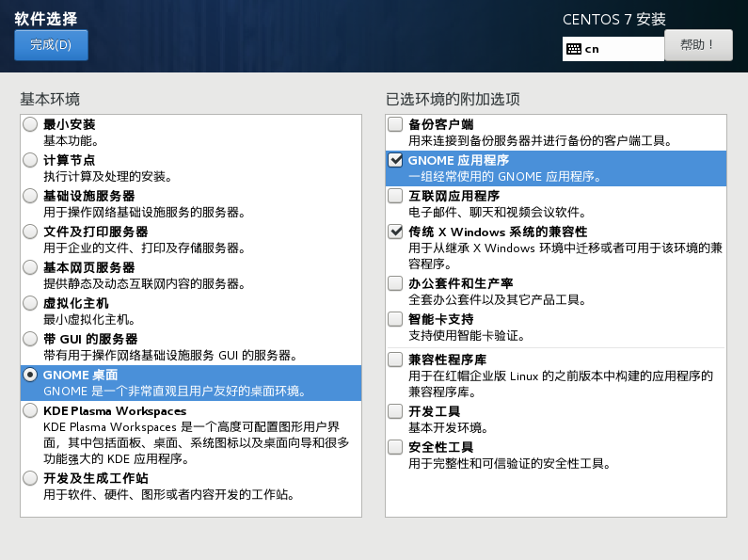Click the 基本环境 section heading

click(x=50, y=99)
